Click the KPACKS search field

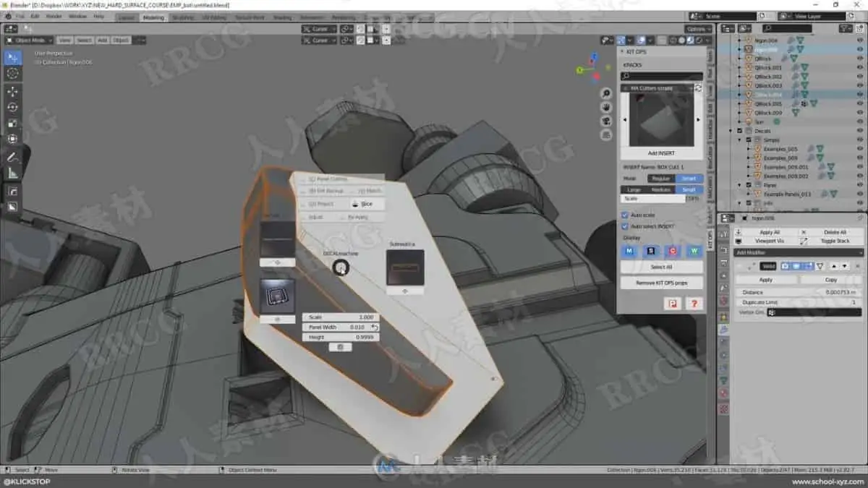[662, 76]
